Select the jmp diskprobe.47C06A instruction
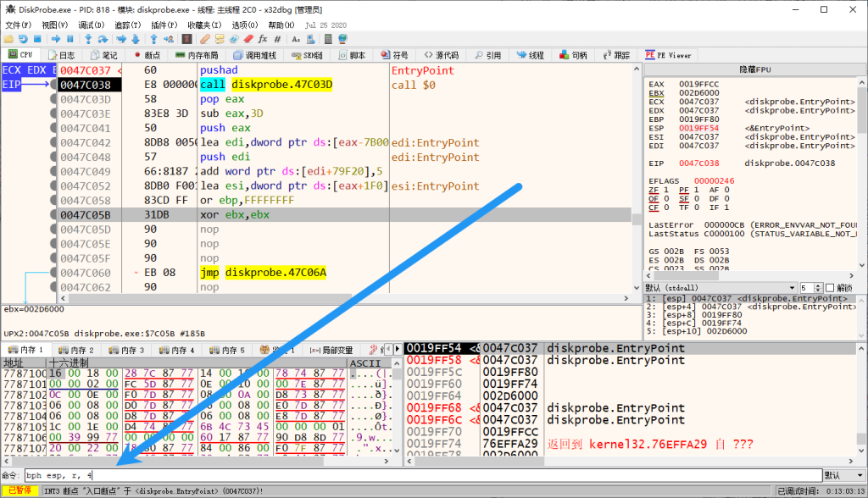The image size is (868, 498). pos(263,273)
